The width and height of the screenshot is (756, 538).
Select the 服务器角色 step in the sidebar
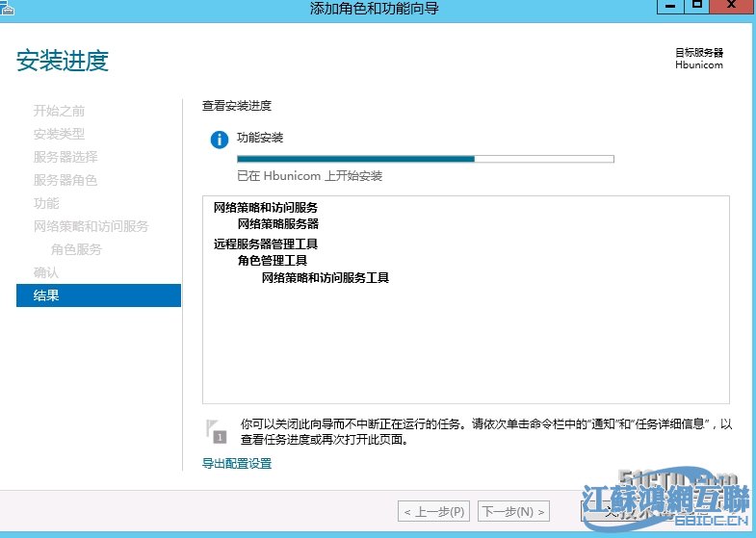point(65,180)
